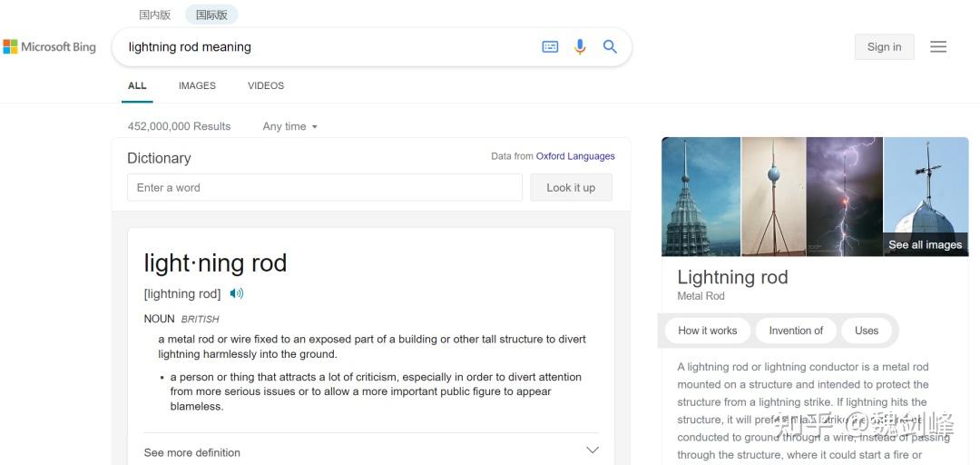Select the 国际版 version
Viewport: 980px width, 465px height.
pos(211,15)
